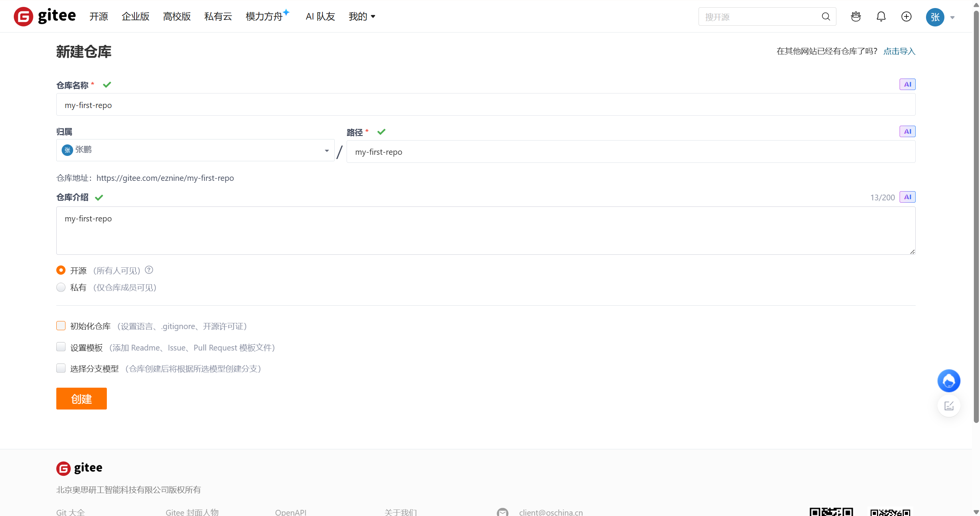Open the rewards gift-bag icon
980x516 pixels.
[856, 16]
